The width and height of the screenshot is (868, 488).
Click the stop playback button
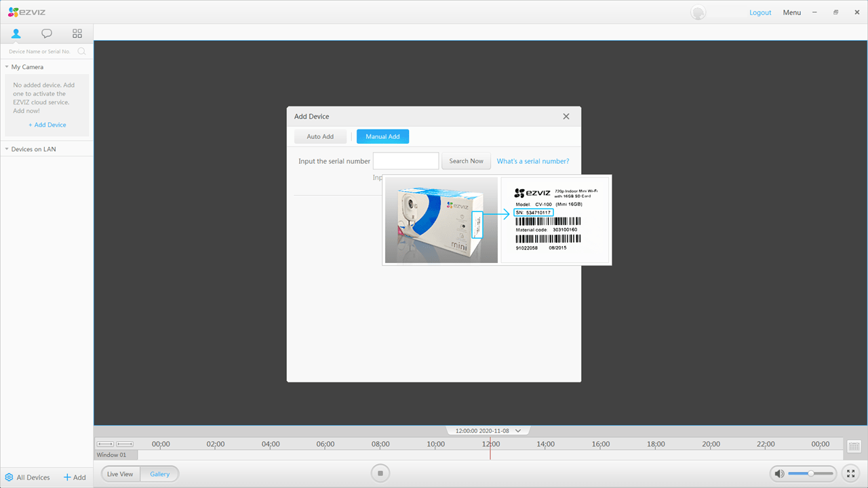380,473
